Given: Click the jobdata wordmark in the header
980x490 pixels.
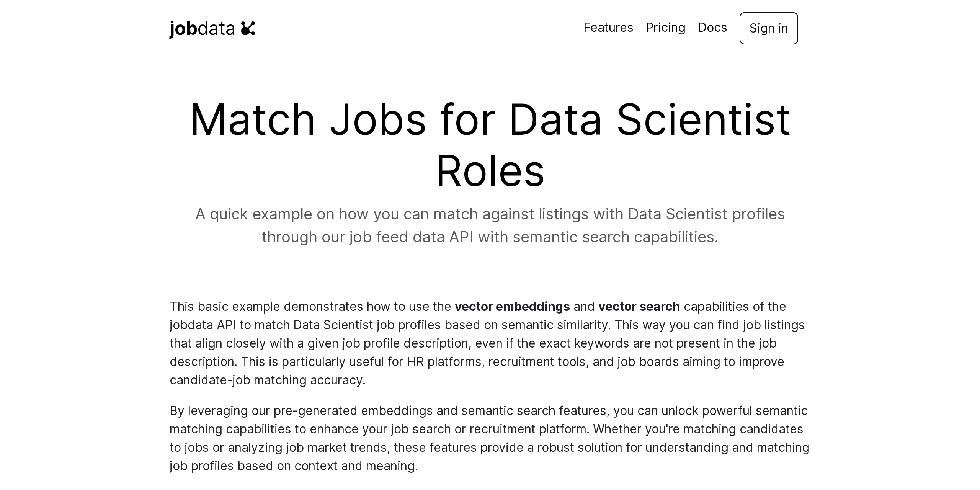Looking at the screenshot, I should 202,28.
